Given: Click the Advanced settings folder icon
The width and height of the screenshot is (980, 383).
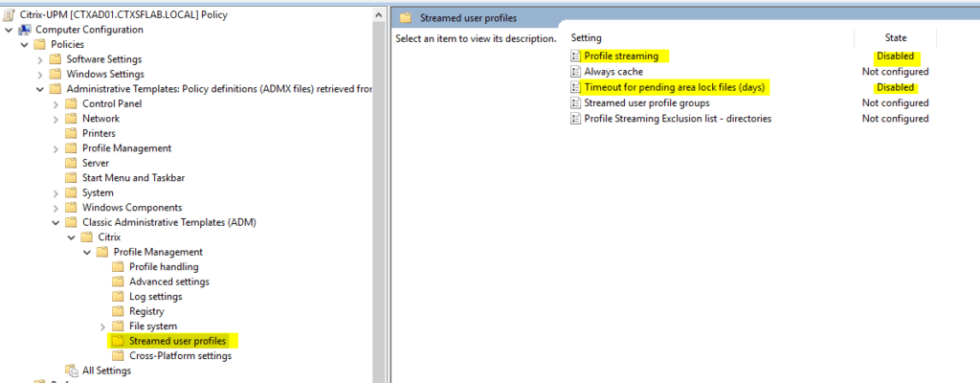Looking at the screenshot, I should click(x=119, y=282).
